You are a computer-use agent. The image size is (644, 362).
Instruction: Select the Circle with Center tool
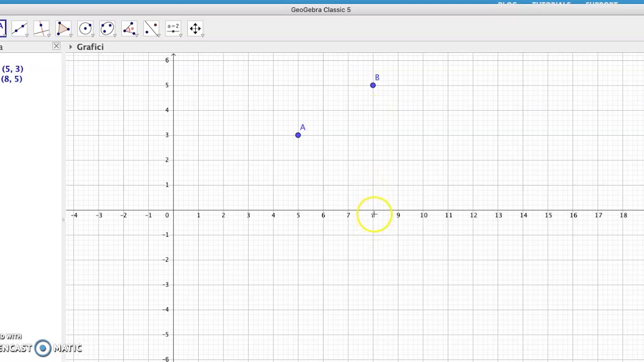pyautogui.click(x=86, y=28)
